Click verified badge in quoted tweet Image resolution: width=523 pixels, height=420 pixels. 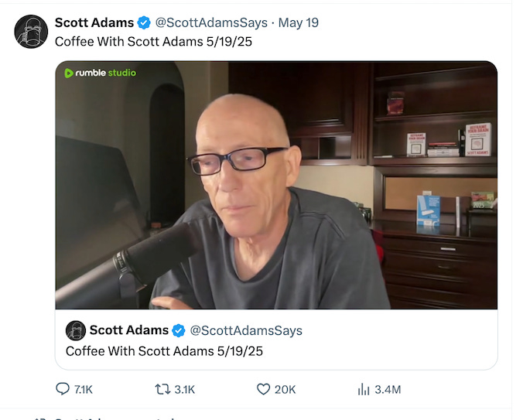(179, 331)
